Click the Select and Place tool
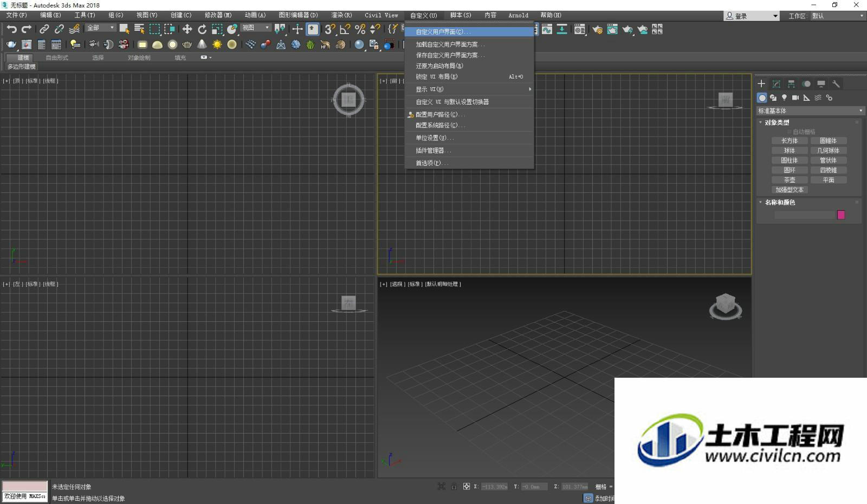The height and width of the screenshot is (504, 867). pyautogui.click(x=232, y=29)
